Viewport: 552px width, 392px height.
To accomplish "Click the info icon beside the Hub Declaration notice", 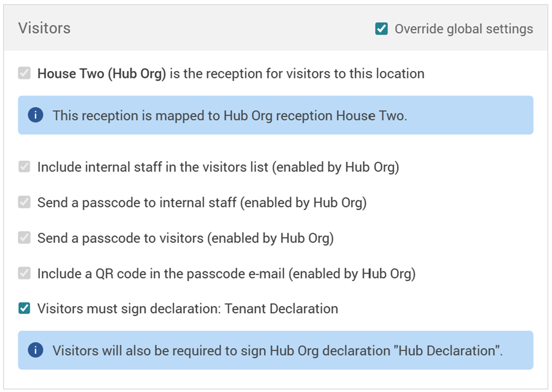I will [x=36, y=350].
